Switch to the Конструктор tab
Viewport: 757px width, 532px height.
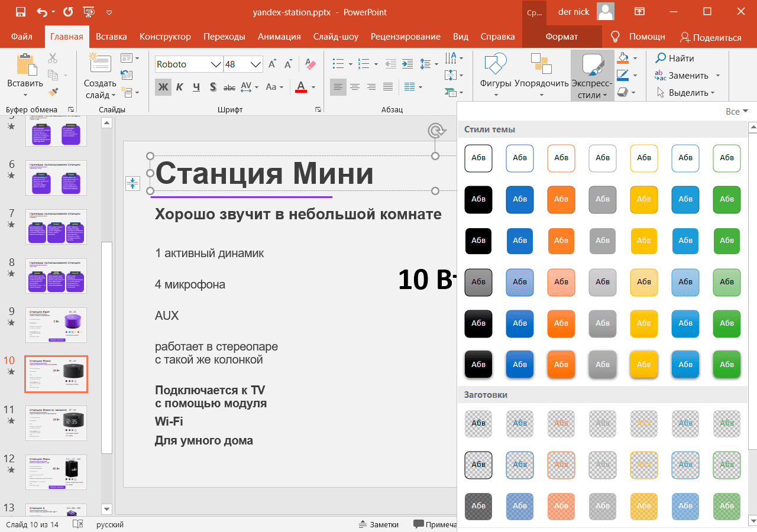coord(165,37)
